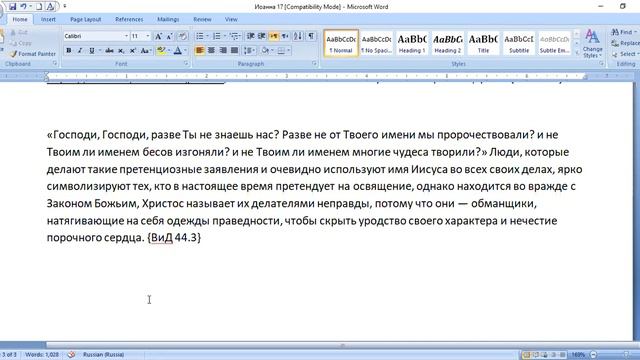Apply the Heading 2 style
This screenshot has width=640, height=360.
click(447, 43)
